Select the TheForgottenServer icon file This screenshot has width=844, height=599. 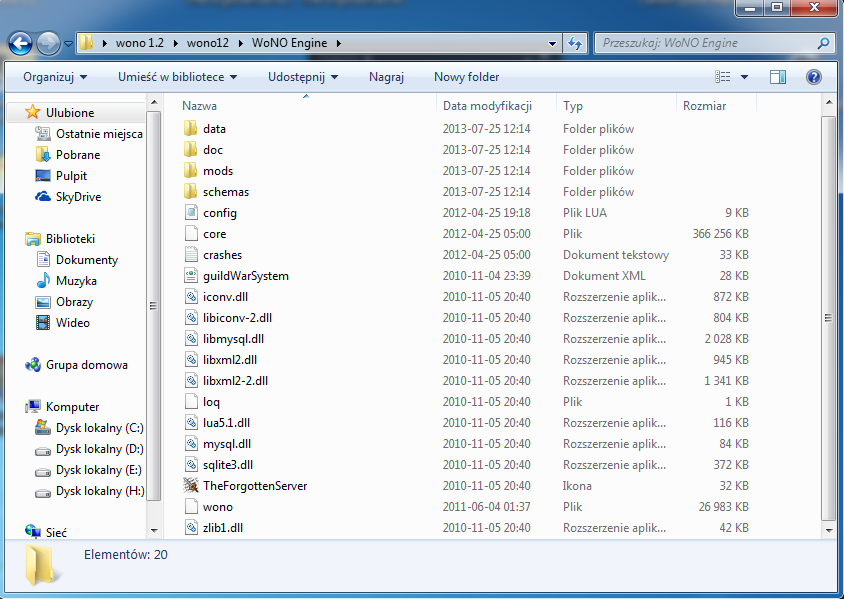coord(191,485)
